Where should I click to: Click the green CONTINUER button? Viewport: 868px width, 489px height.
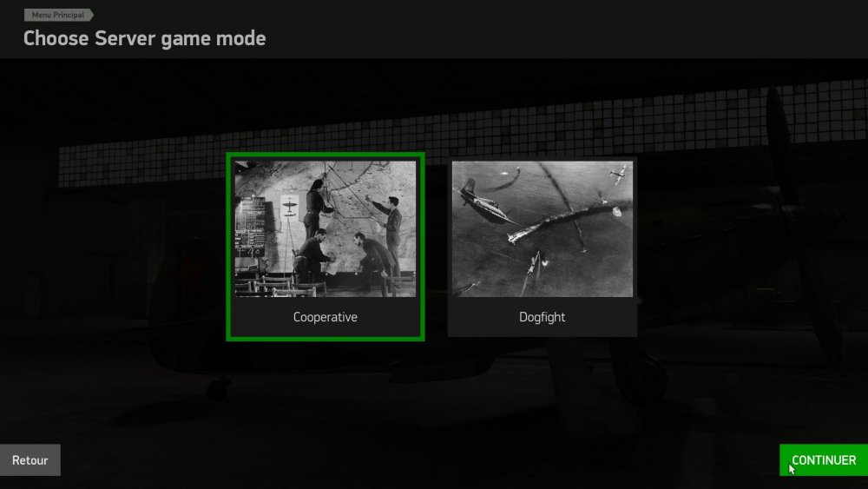coord(823,459)
